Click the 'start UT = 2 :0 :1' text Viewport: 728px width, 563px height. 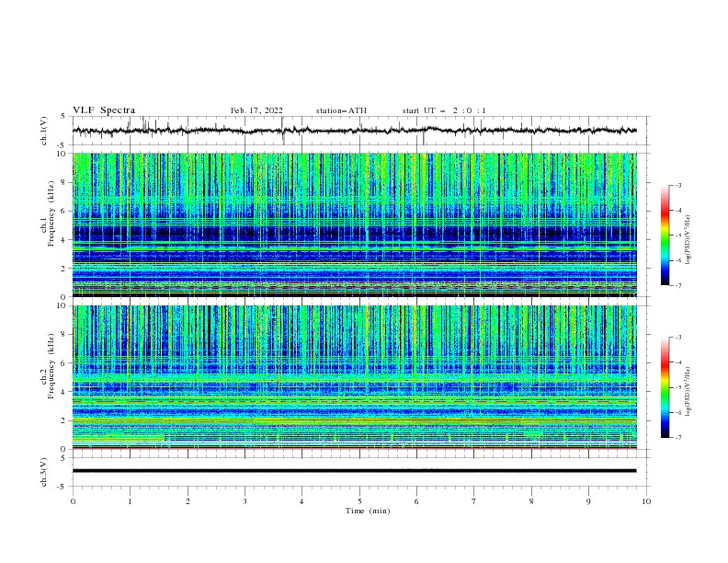click(444, 110)
